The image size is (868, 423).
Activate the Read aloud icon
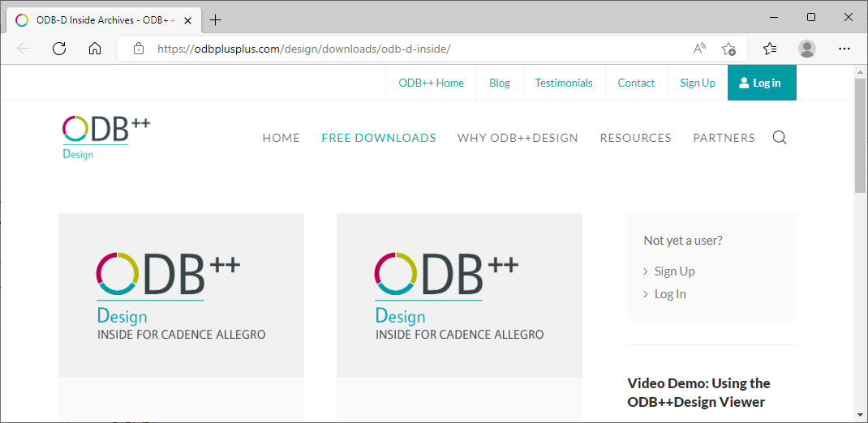click(x=700, y=49)
